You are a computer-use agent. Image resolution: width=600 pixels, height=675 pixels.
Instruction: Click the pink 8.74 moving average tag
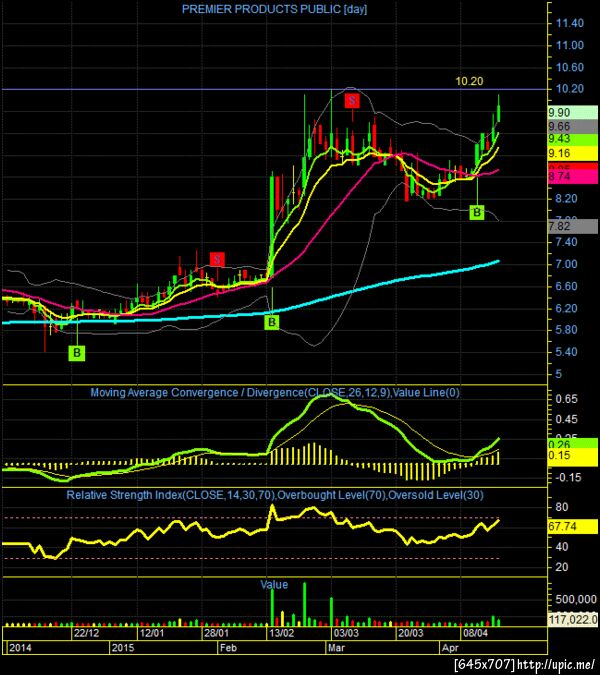(572, 176)
